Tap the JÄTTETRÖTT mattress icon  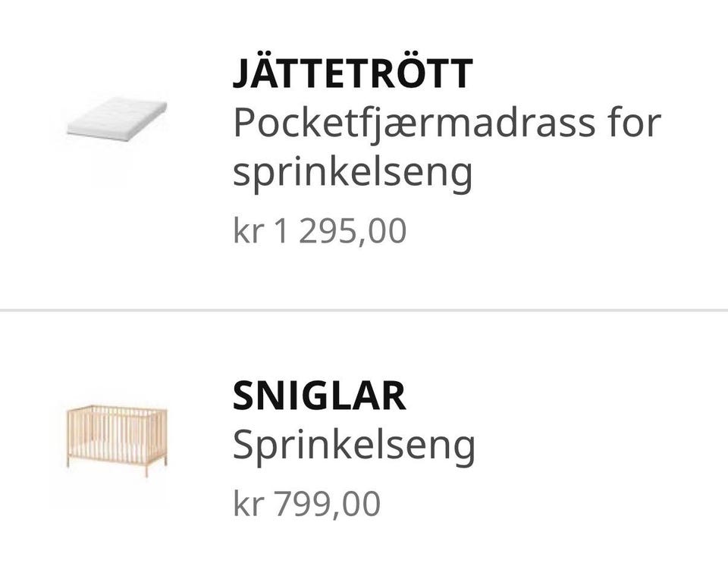(x=116, y=120)
